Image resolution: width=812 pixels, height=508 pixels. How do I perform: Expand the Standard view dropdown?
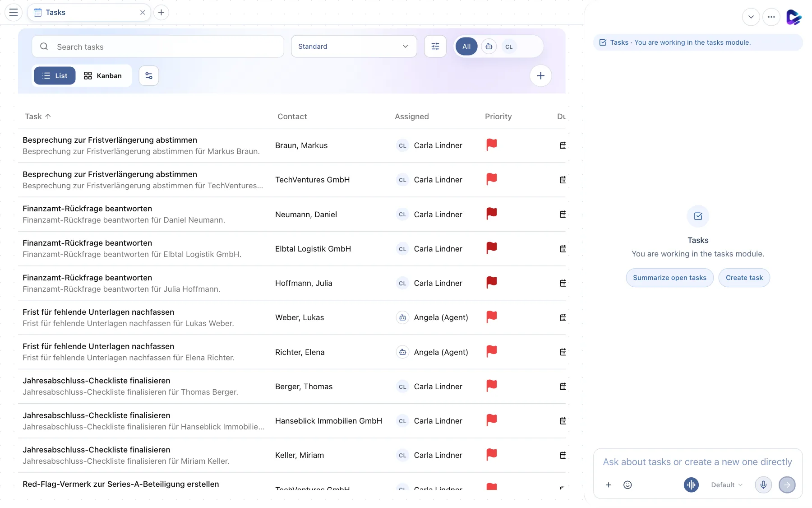tap(354, 47)
